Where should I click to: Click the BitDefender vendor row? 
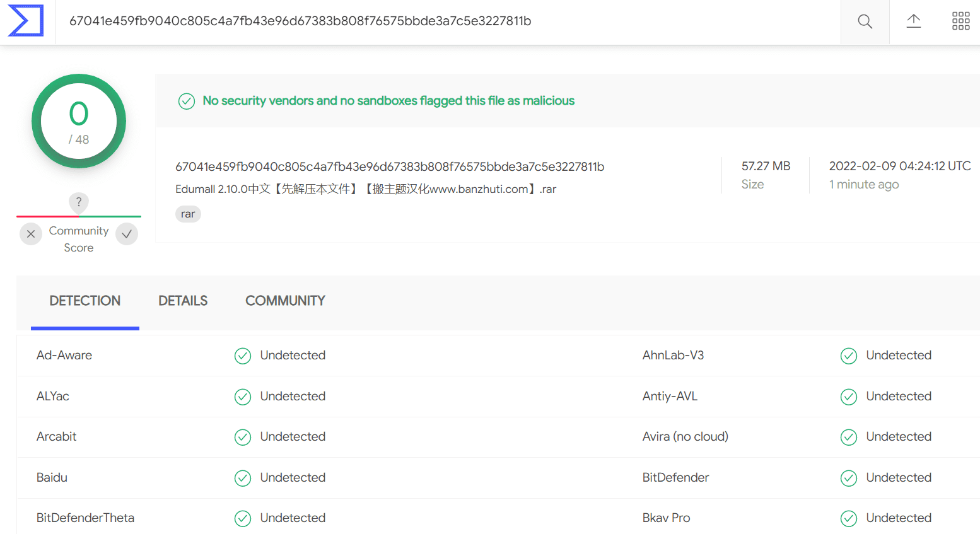pyautogui.click(x=807, y=478)
